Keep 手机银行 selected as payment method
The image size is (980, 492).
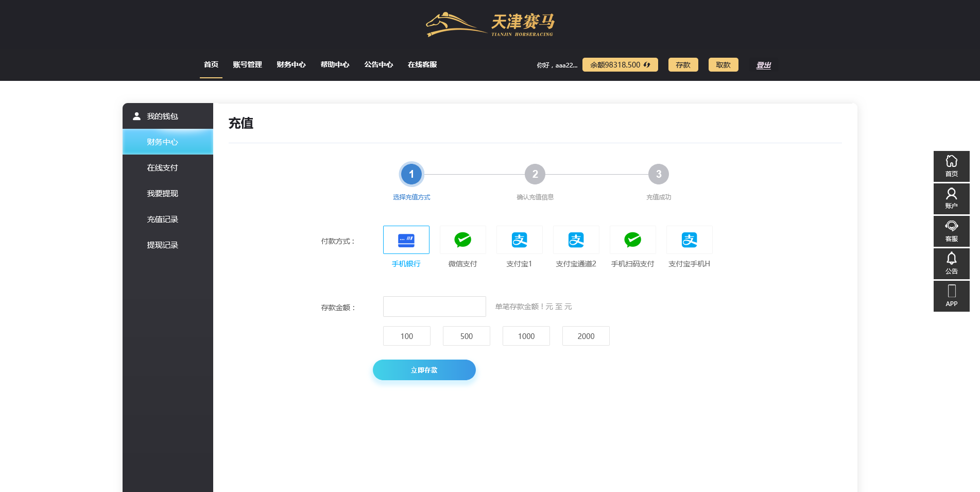point(406,240)
